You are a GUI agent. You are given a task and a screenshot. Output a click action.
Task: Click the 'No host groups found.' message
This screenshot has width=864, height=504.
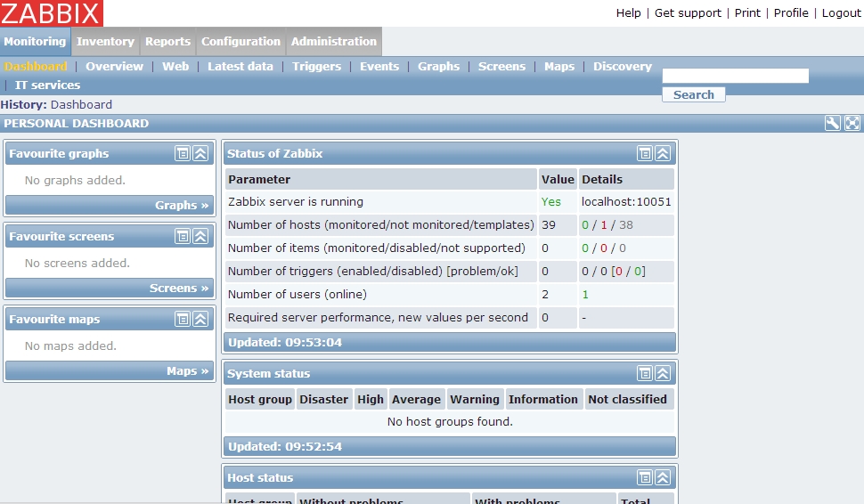450,421
